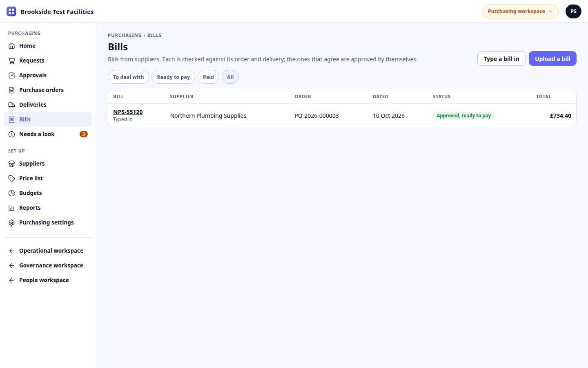Select the All bills filter

tap(230, 77)
